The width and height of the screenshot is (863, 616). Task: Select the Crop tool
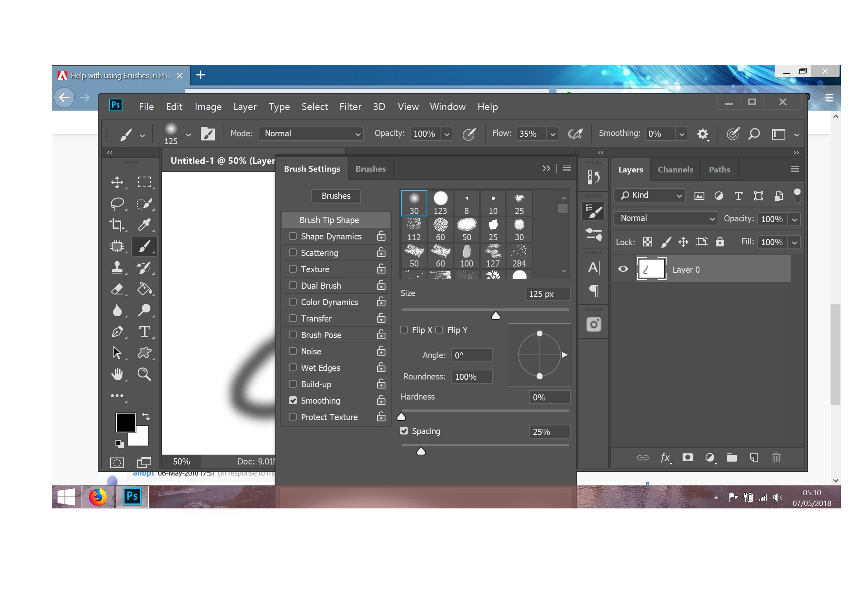(117, 225)
